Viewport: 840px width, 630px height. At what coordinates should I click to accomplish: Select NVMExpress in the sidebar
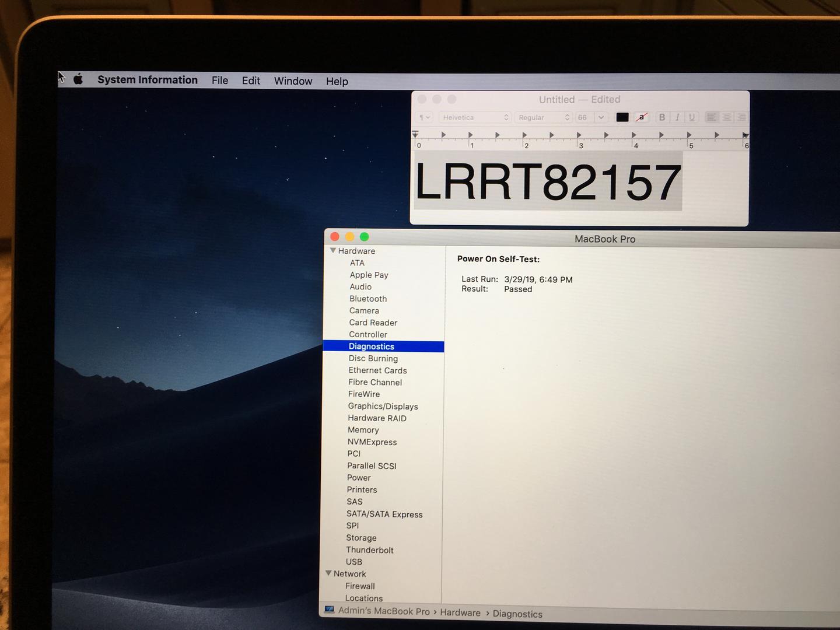click(372, 442)
